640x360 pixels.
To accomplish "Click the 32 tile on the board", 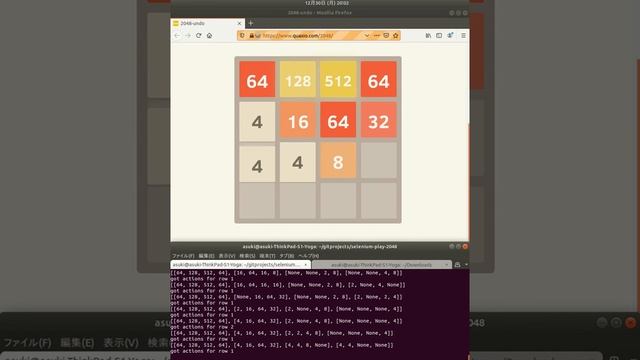I will click(x=378, y=120).
